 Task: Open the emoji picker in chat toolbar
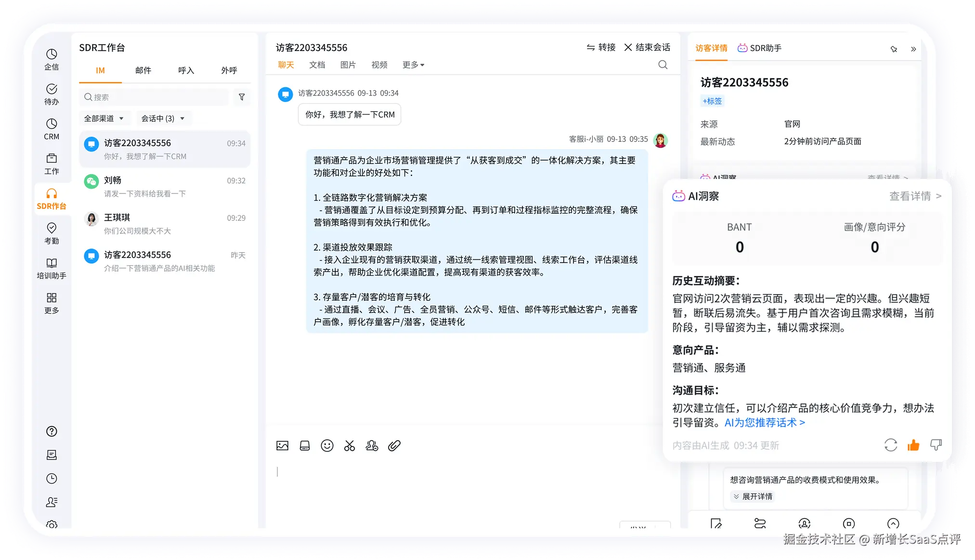tap(327, 446)
